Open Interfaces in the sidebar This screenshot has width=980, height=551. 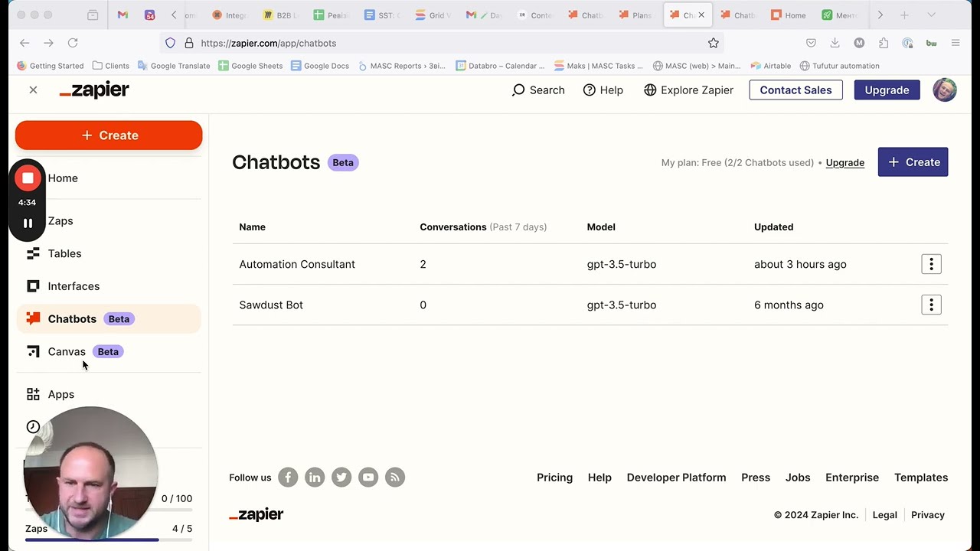click(73, 286)
